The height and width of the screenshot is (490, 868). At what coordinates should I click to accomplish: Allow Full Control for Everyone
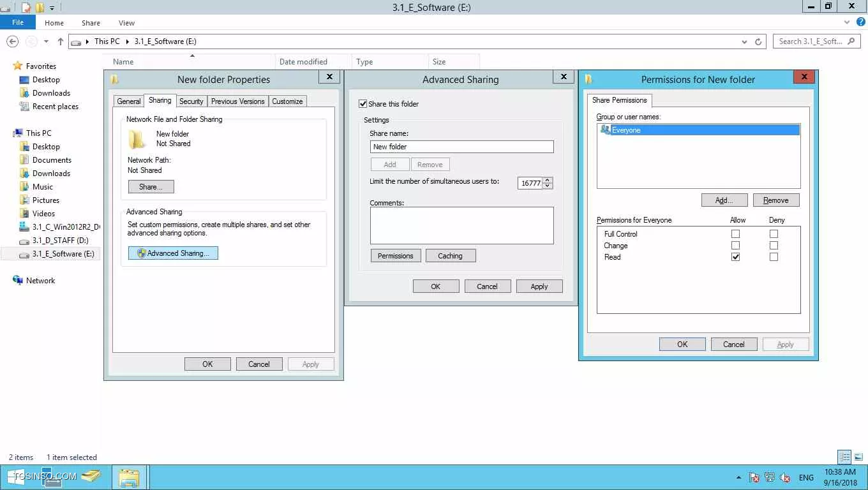point(735,234)
